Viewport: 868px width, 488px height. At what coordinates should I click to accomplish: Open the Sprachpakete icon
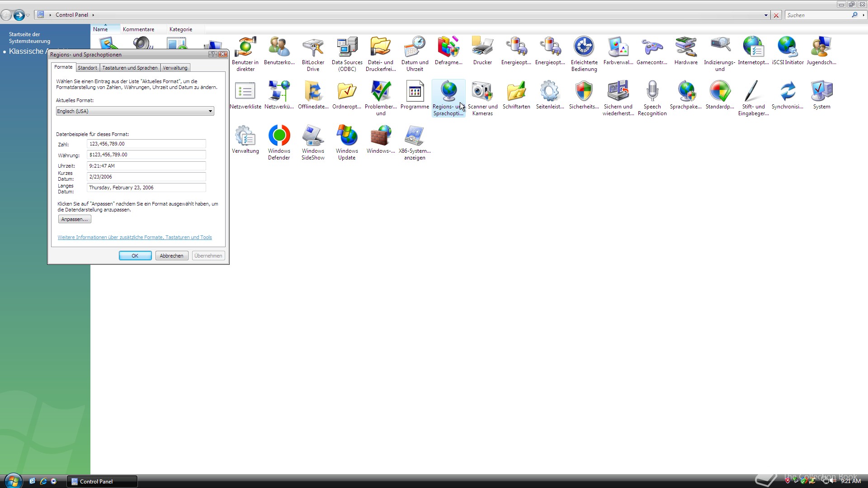click(x=686, y=95)
